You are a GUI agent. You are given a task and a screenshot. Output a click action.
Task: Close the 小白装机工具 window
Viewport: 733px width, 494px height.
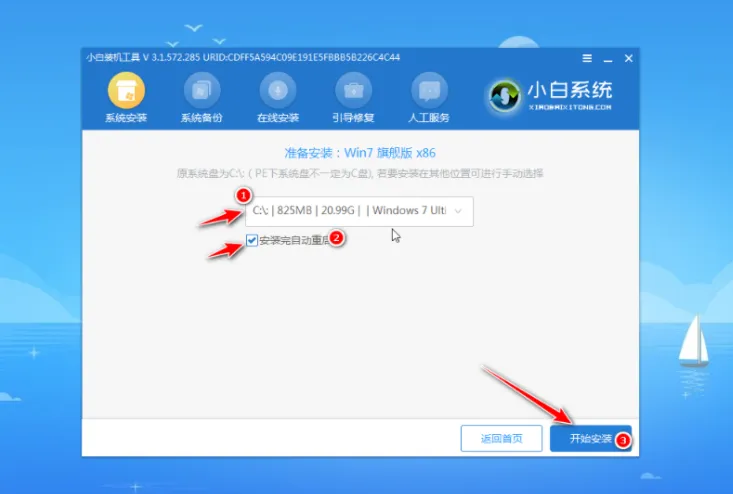pyautogui.click(x=628, y=57)
